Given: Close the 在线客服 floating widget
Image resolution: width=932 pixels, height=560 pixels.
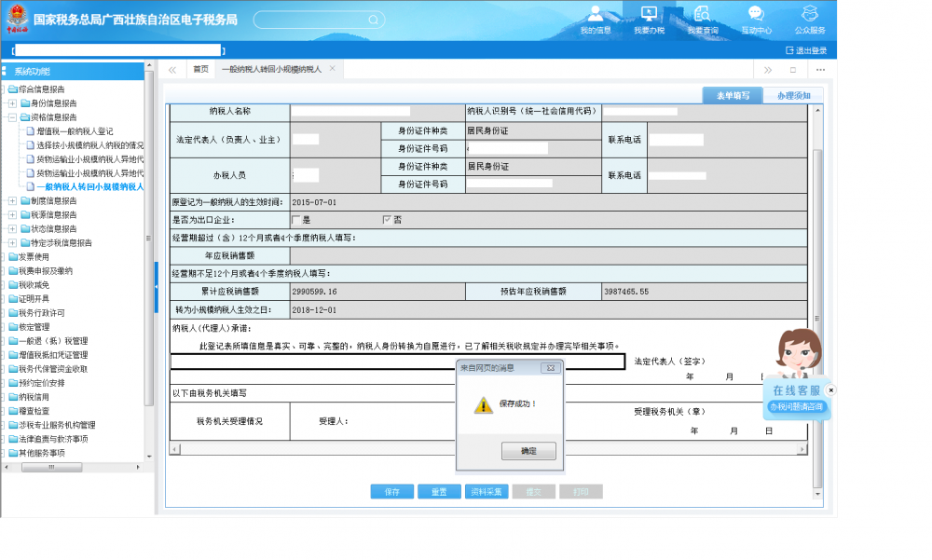Looking at the screenshot, I should click(831, 390).
